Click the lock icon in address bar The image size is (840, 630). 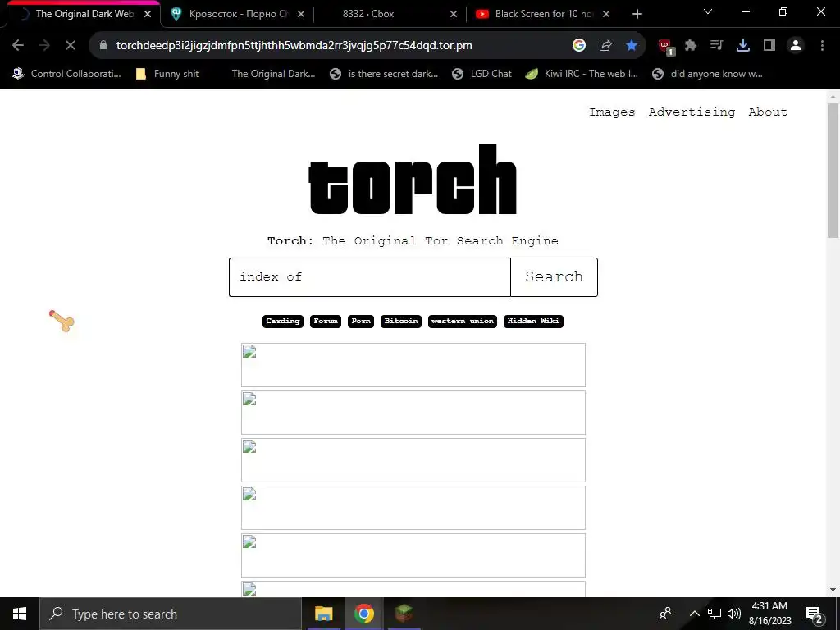pyautogui.click(x=103, y=46)
